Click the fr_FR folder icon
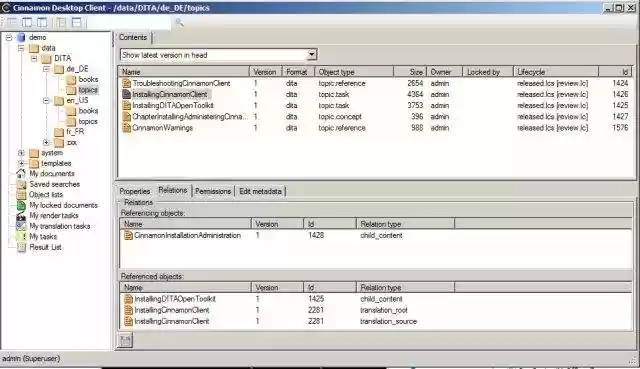 click(x=59, y=132)
